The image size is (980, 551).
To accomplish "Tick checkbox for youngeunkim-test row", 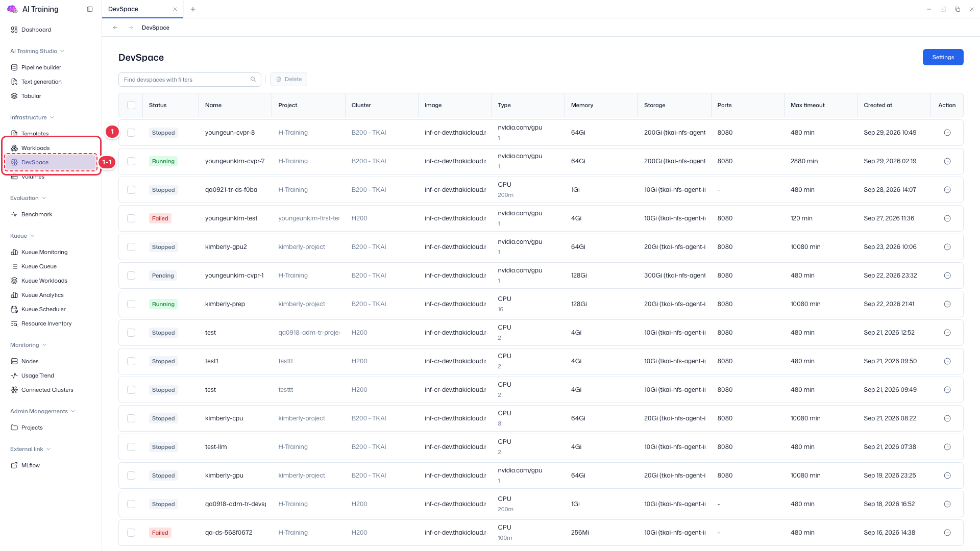I will point(131,218).
